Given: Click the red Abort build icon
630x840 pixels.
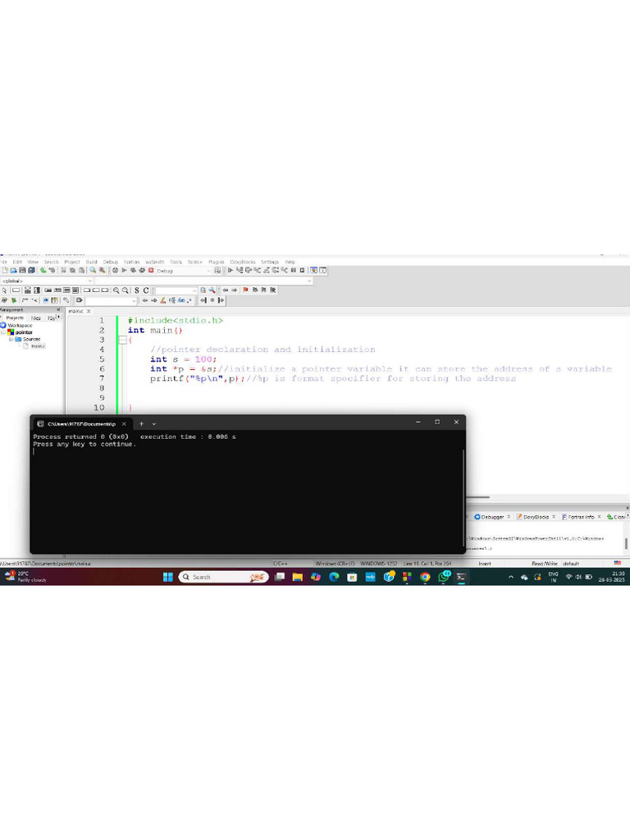Looking at the screenshot, I should click(151, 270).
